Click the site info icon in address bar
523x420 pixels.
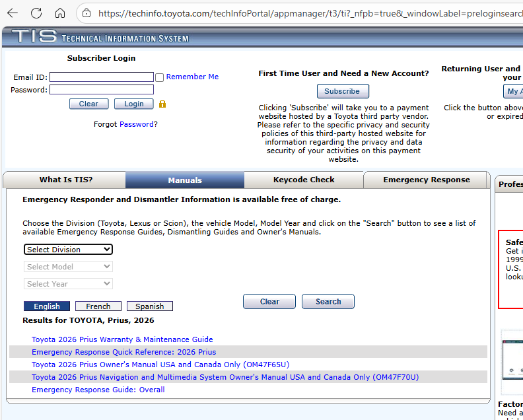coord(87,13)
